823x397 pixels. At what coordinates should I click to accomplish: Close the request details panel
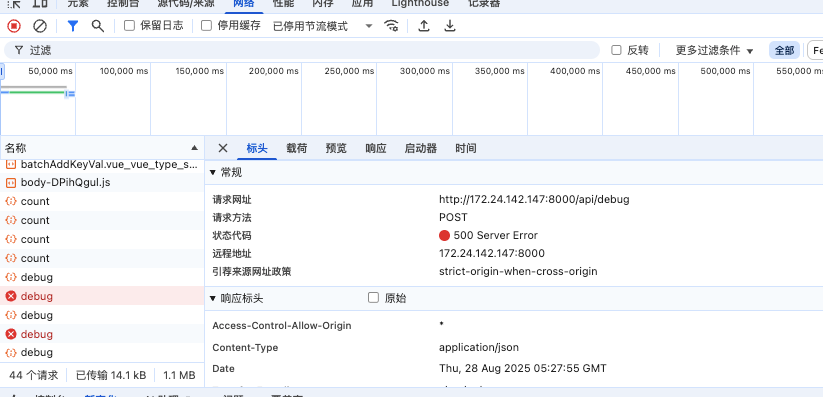click(223, 148)
